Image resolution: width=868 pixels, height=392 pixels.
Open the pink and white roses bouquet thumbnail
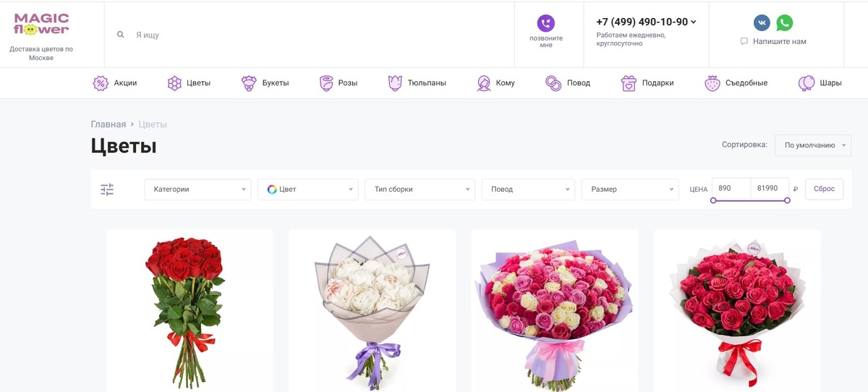555,310
